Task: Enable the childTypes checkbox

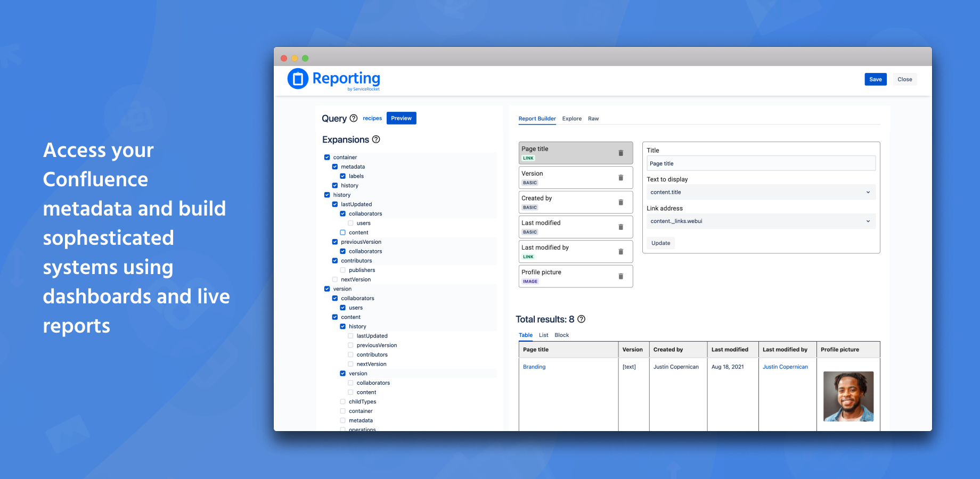Action: 343,402
